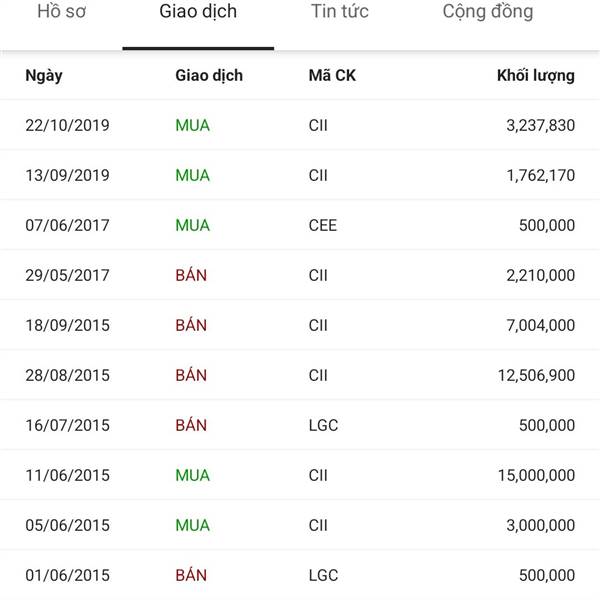600x600 pixels.
Task: Select the CII code in the 13/09/2019 row
Action: [x=318, y=175]
